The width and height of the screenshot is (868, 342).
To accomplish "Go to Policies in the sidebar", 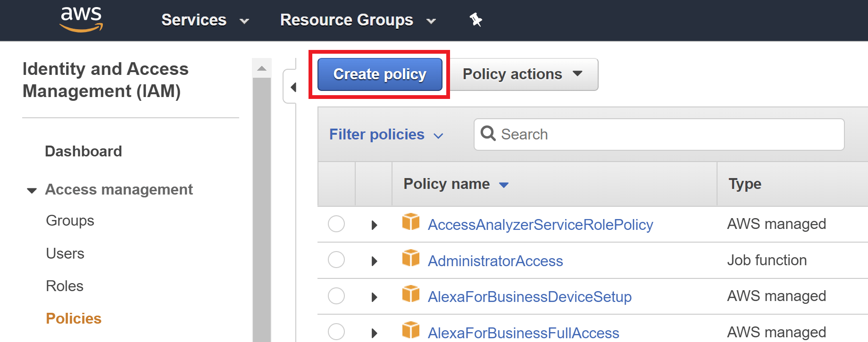I will pos(74,318).
